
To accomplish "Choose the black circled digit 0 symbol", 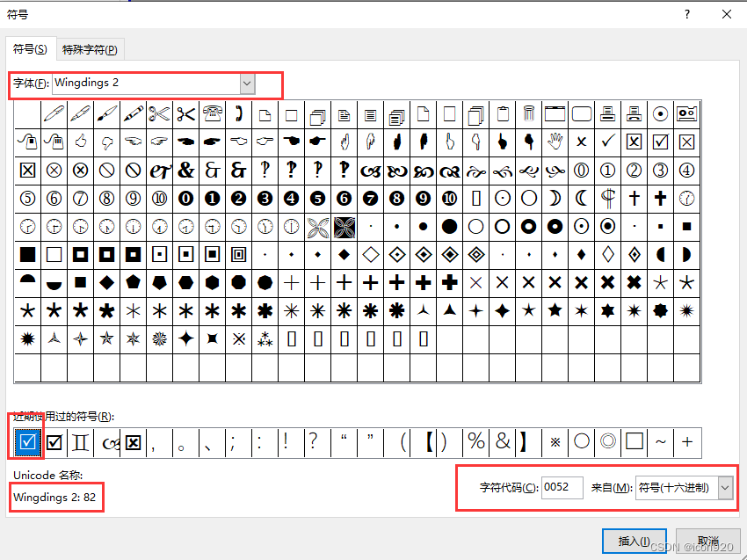I will [185, 199].
